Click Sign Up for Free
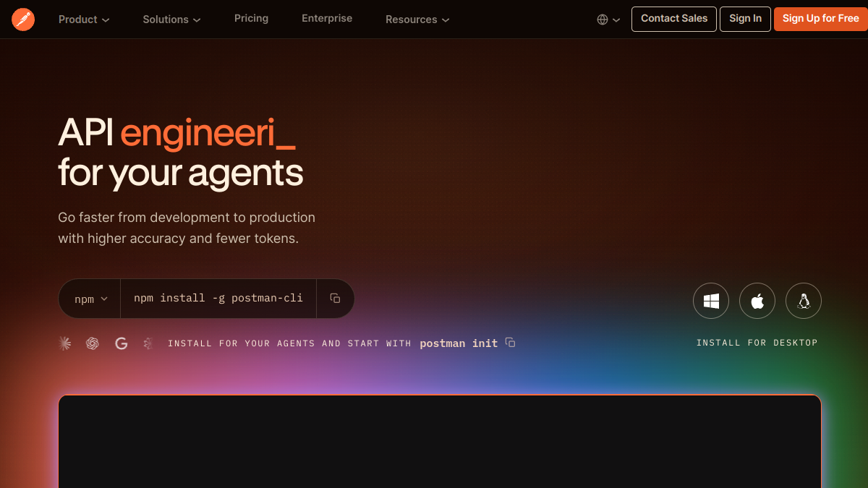This screenshot has width=868, height=488. pos(821,19)
